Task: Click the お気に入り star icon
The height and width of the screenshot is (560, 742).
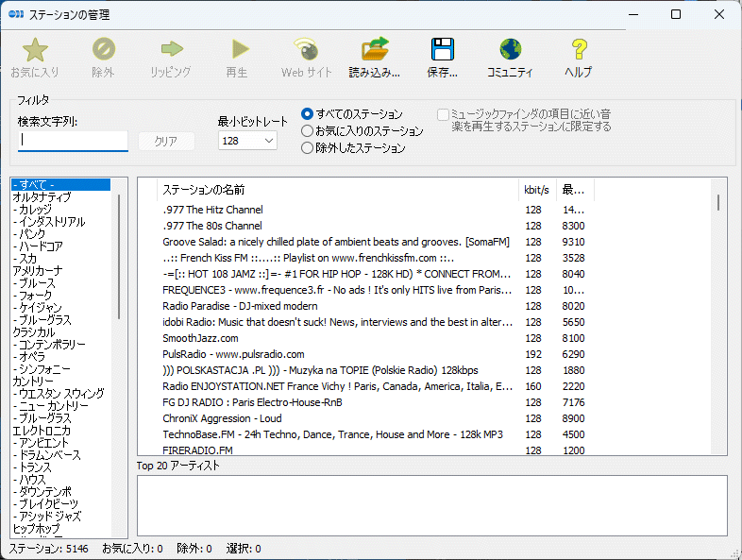Action: tap(35, 50)
